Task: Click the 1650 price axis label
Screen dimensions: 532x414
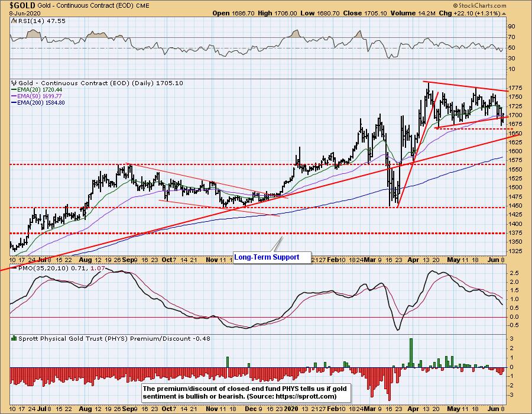Action: click(515, 133)
